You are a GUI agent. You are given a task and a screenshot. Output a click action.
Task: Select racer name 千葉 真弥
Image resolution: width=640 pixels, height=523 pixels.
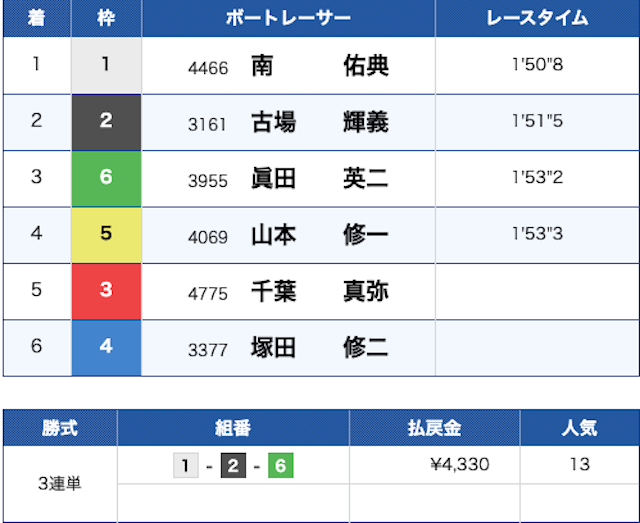(x=319, y=291)
